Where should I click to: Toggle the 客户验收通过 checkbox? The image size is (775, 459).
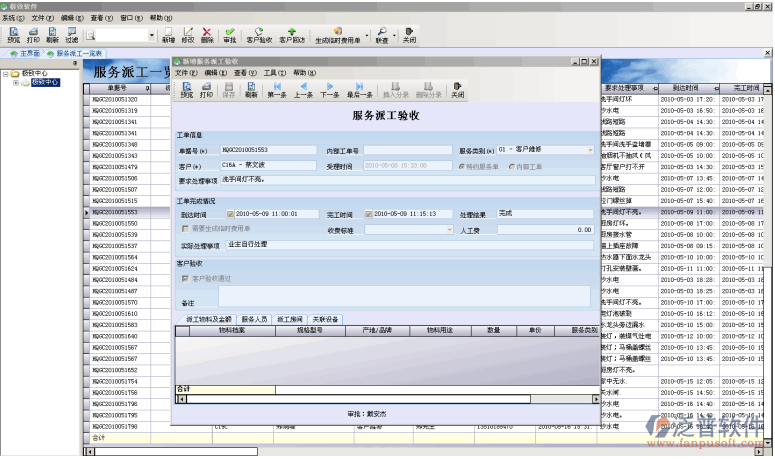point(182,278)
